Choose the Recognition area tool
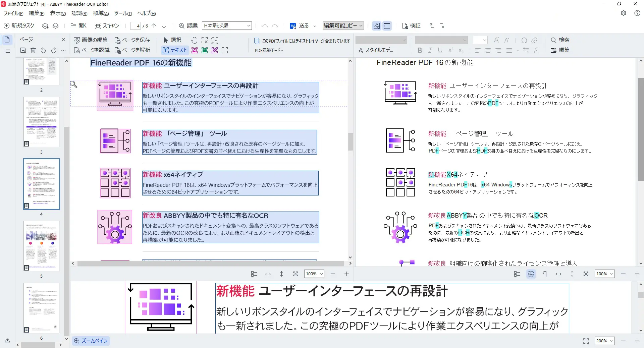Screen dimensions: 644x348 click(x=225, y=50)
